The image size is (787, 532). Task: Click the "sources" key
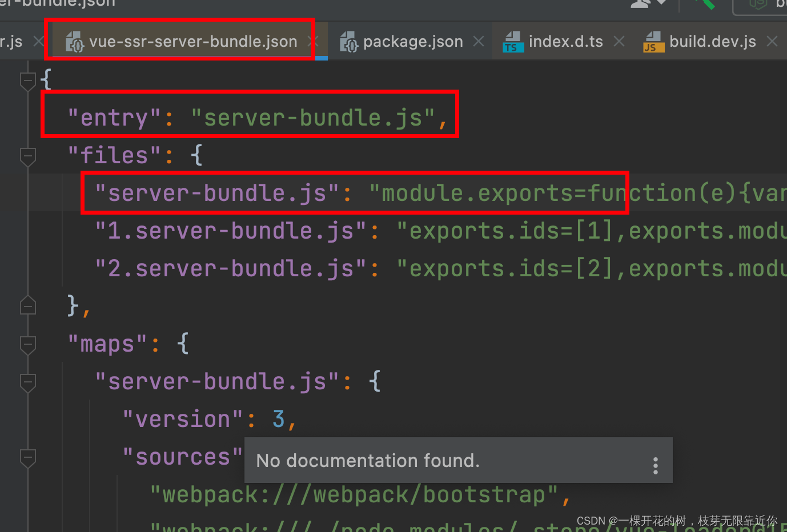[183, 457]
